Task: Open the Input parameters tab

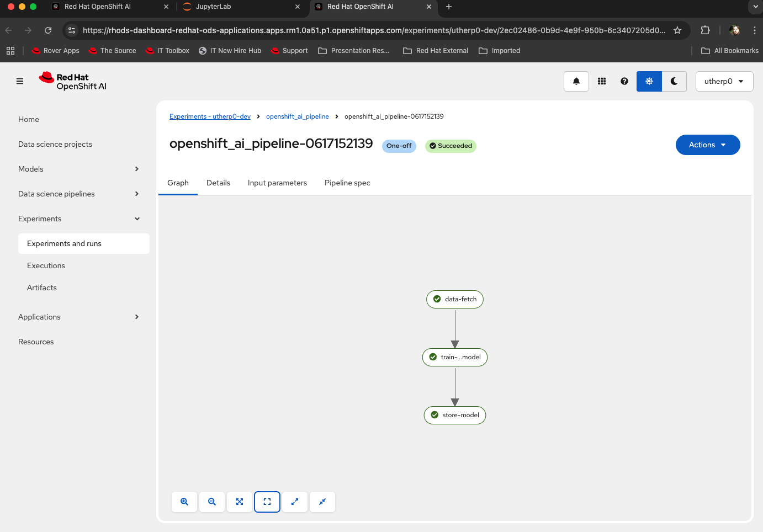Action: click(277, 183)
